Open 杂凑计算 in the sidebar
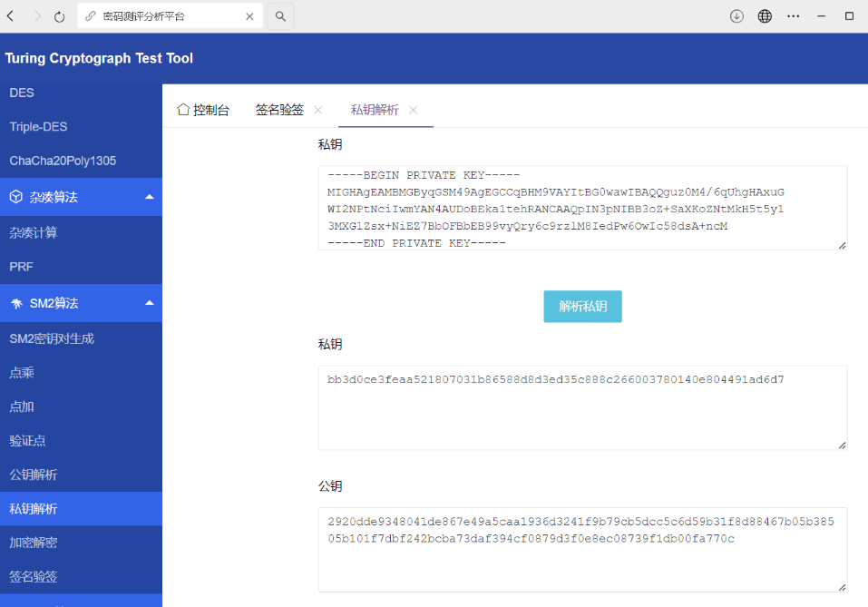 81,232
